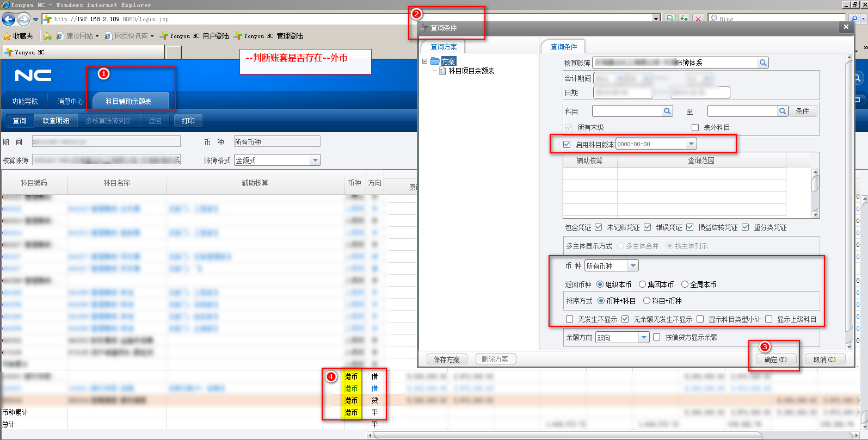Uncheck the 启用科目版本 checkbox
The image size is (868, 440).
(x=567, y=144)
